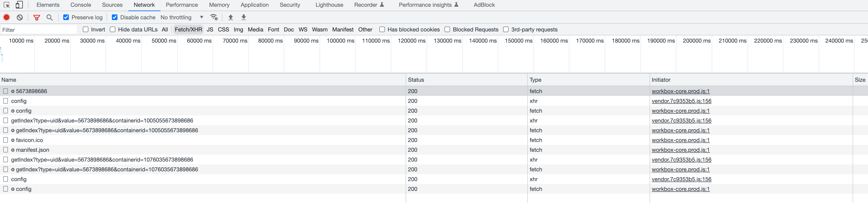Screen dimensions: 868x203
Task: Sort requests by the Status column
Action: coord(467,80)
